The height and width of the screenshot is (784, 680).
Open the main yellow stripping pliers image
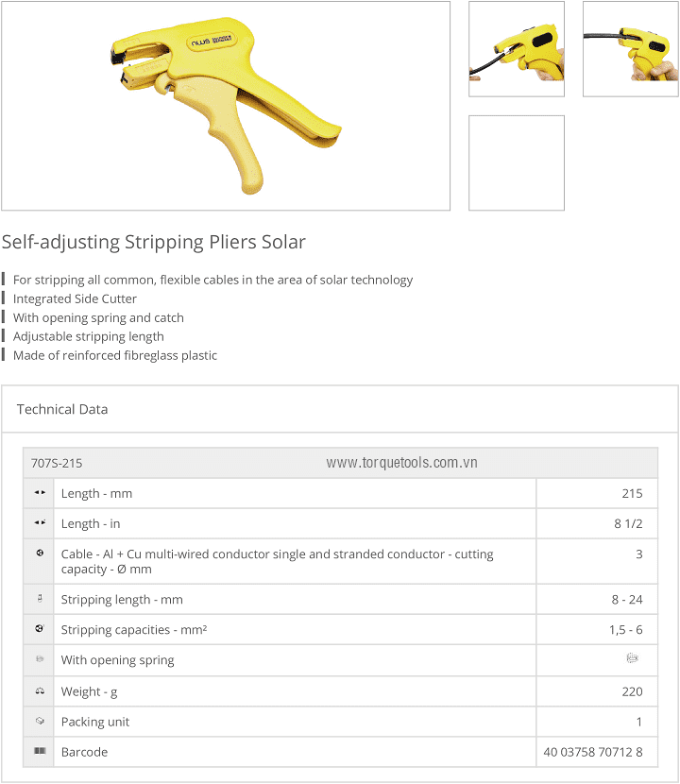click(225, 106)
